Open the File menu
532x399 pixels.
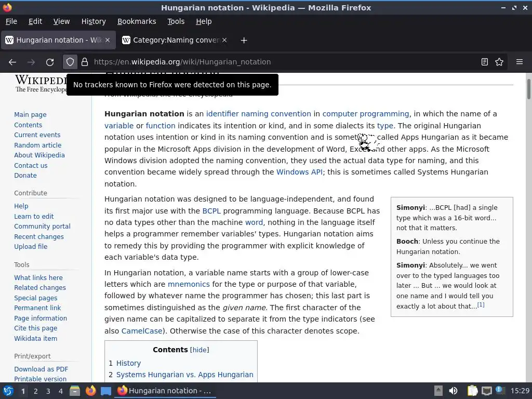[11, 21]
